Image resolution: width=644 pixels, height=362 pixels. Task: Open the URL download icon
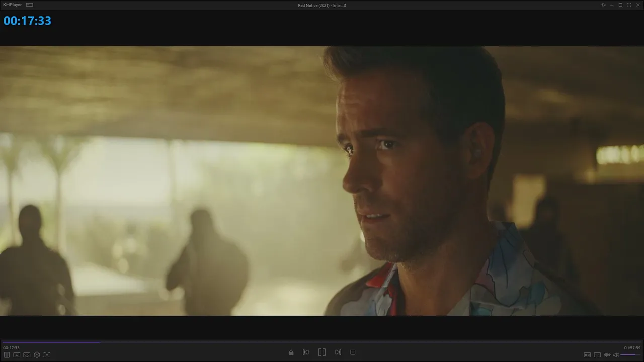(x=17, y=355)
